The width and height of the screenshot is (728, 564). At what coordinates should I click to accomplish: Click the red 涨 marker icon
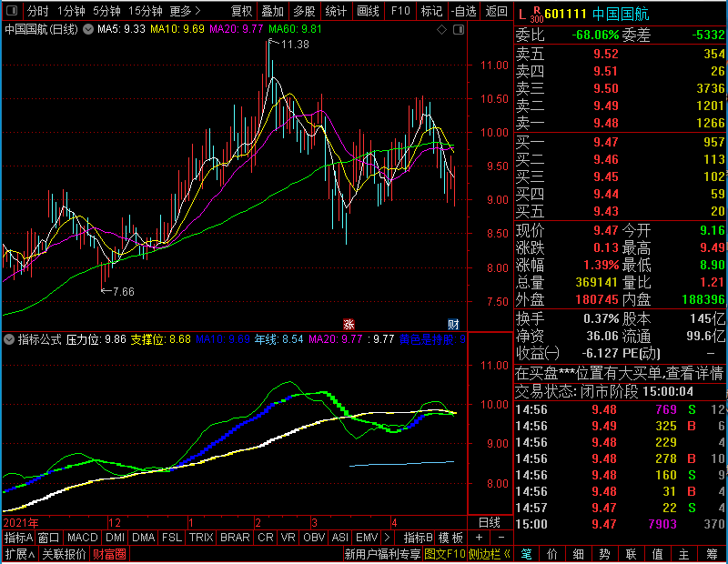tap(349, 324)
